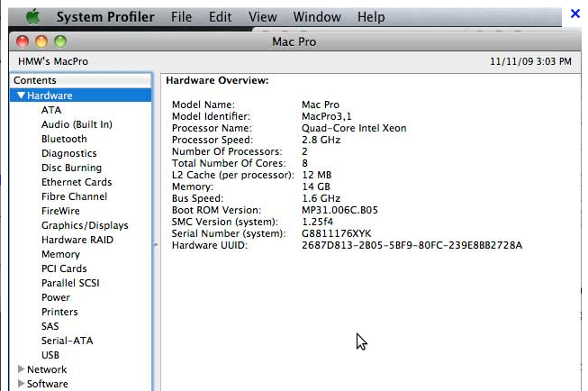The width and height of the screenshot is (588, 391).
Task: Select SAS in the sidebar
Action: [x=50, y=326]
